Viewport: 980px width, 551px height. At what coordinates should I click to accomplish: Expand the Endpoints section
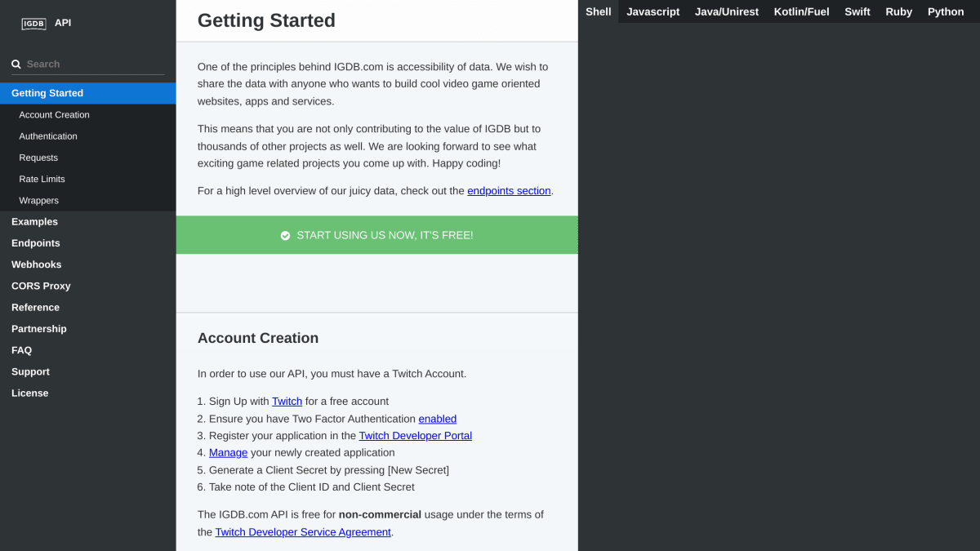tap(87, 243)
